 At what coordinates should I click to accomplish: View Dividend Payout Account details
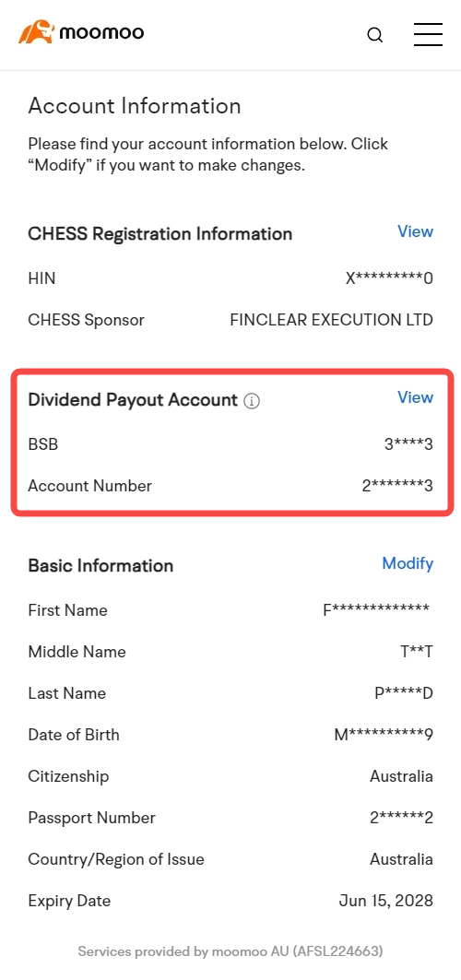[x=416, y=397]
